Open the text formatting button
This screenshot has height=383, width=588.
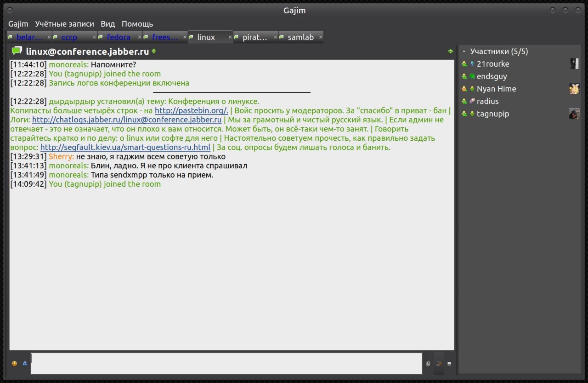[x=25, y=364]
